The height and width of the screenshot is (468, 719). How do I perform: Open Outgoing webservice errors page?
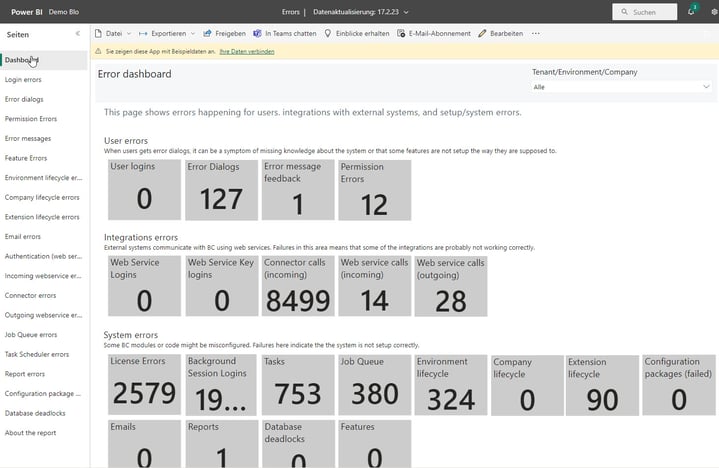click(44, 315)
